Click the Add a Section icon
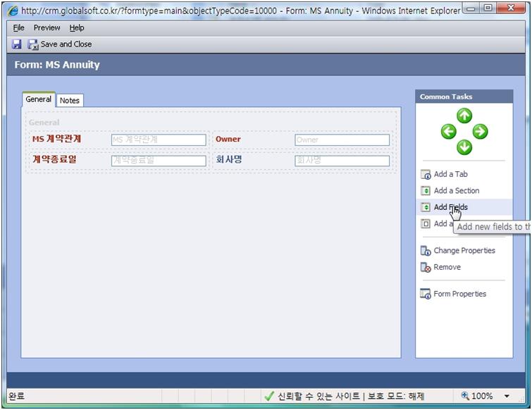 [426, 191]
